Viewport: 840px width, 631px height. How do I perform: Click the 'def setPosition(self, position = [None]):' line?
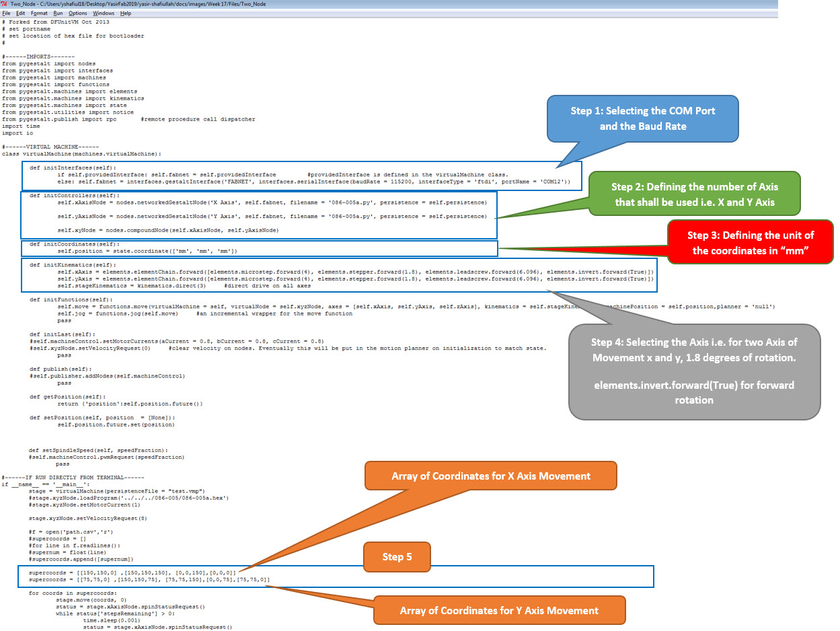pyautogui.click(x=102, y=417)
